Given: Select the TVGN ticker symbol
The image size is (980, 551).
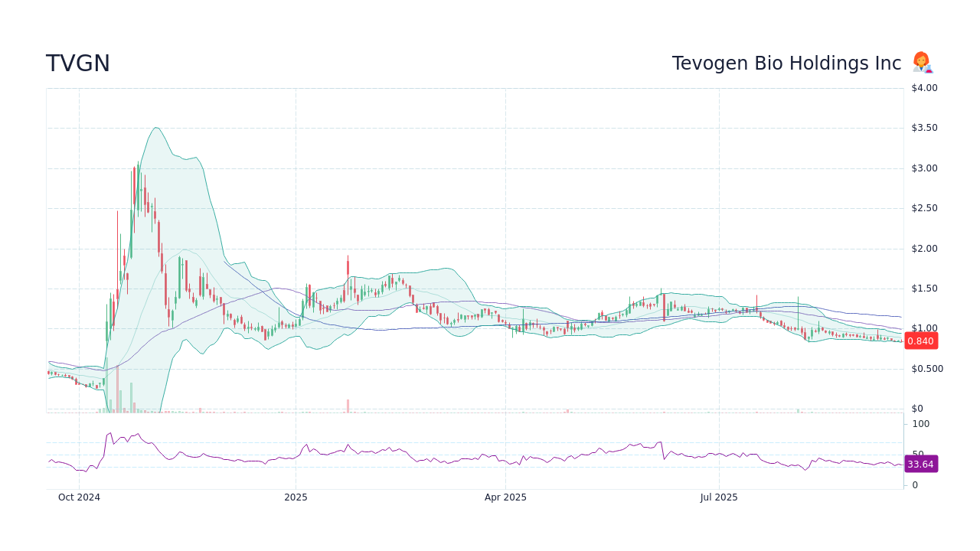Looking at the screenshot, I should [77, 64].
